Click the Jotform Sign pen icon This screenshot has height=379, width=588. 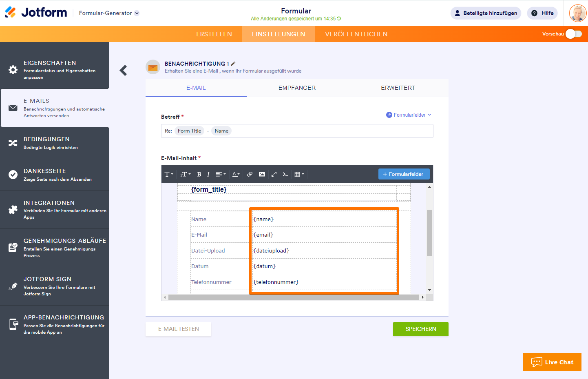coord(13,286)
